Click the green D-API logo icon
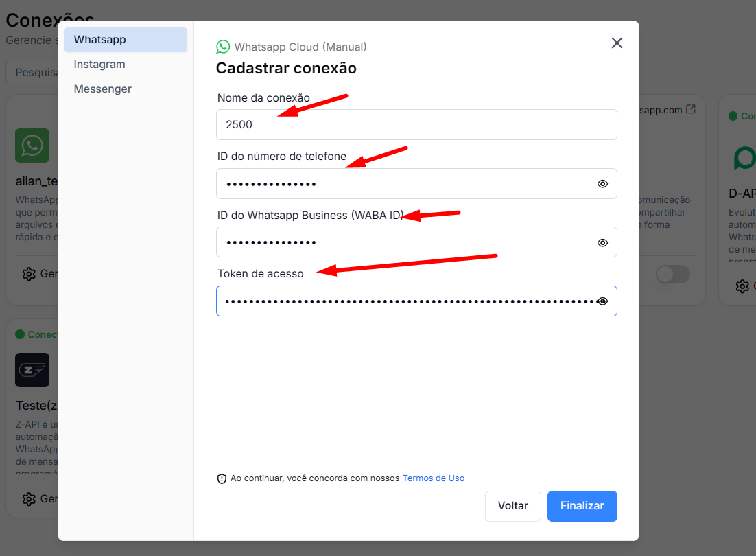756x556 pixels. pyautogui.click(x=744, y=158)
